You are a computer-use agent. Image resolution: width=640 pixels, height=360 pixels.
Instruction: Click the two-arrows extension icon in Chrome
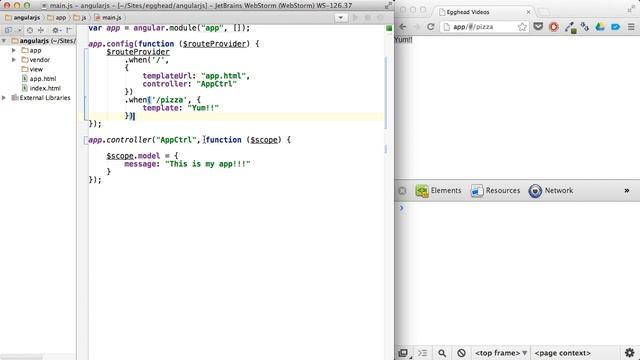tap(585, 27)
